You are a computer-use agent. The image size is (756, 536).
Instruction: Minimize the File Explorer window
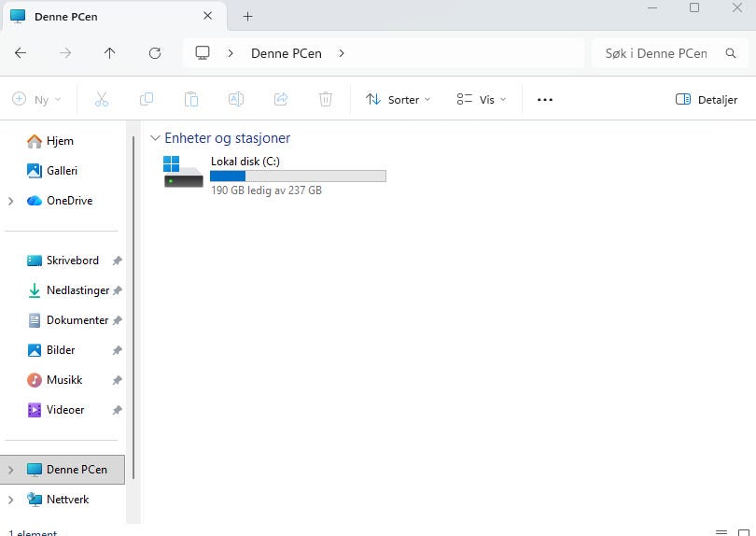click(652, 8)
